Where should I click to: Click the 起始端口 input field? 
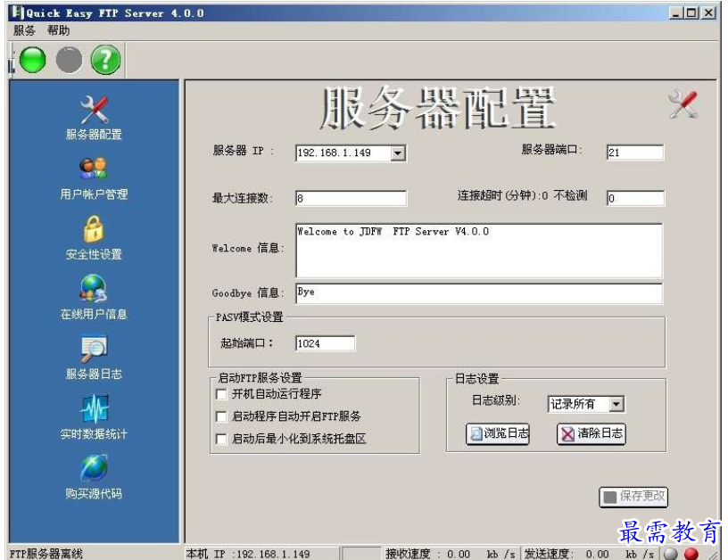pos(325,343)
